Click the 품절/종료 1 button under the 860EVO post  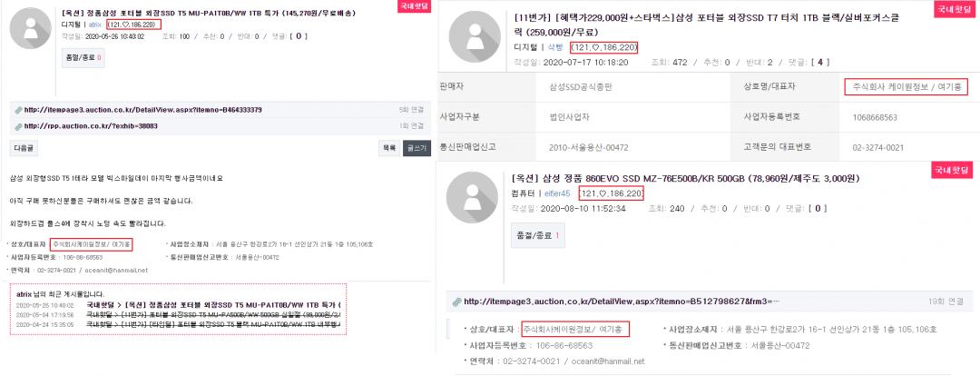point(537,236)
